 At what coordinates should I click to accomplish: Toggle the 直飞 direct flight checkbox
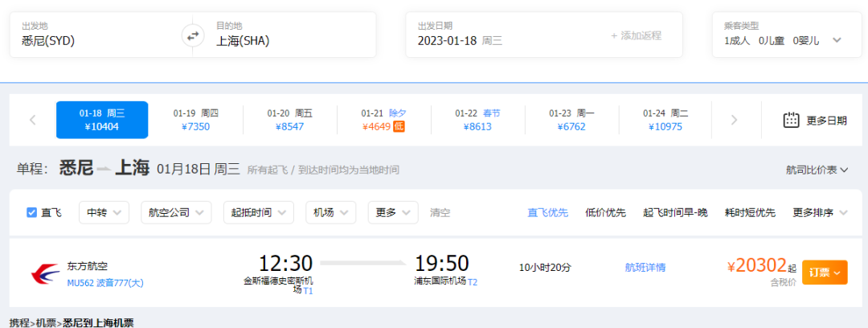32,212
